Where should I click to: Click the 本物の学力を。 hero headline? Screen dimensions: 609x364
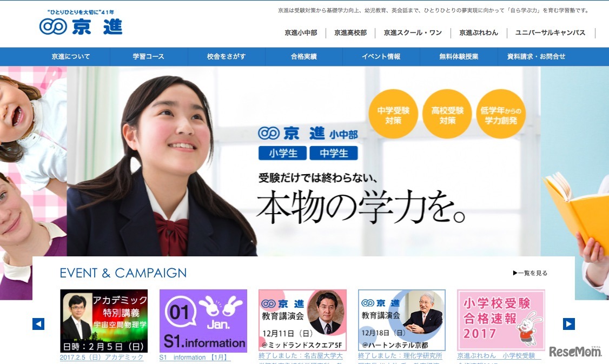click(361, 207)
